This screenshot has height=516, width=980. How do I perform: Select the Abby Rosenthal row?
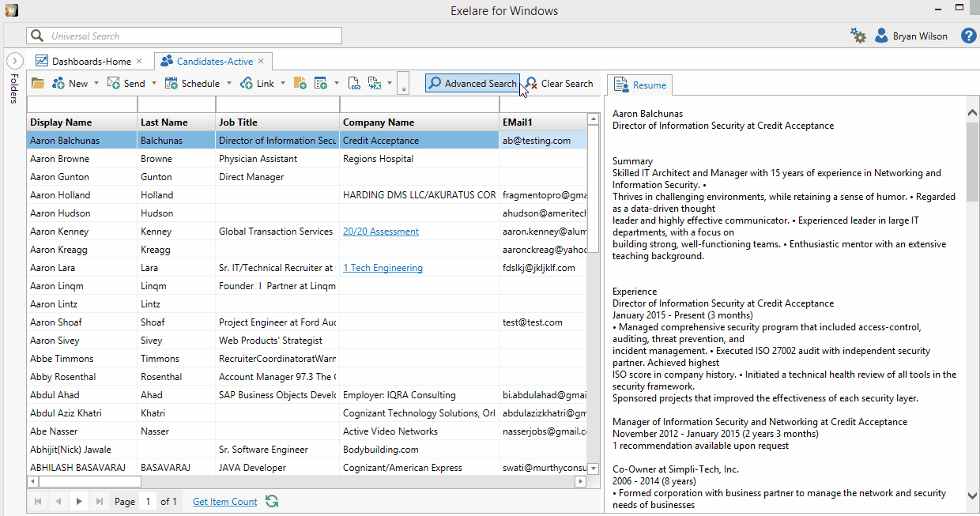(x=307, y=377)
